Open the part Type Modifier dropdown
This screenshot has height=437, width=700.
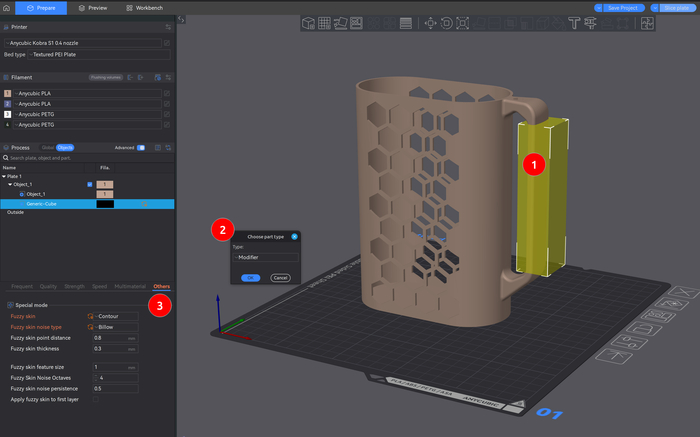click(264, 257)
